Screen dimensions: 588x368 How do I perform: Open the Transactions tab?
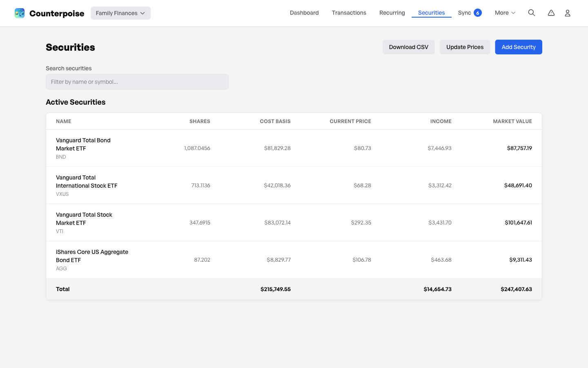tap(349, 13)
